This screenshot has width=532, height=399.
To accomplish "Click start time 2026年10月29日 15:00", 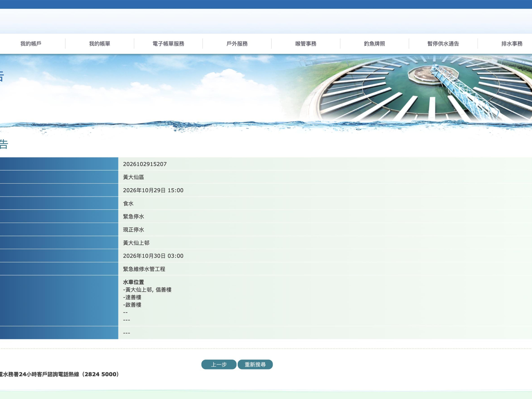I will [153, 190].
